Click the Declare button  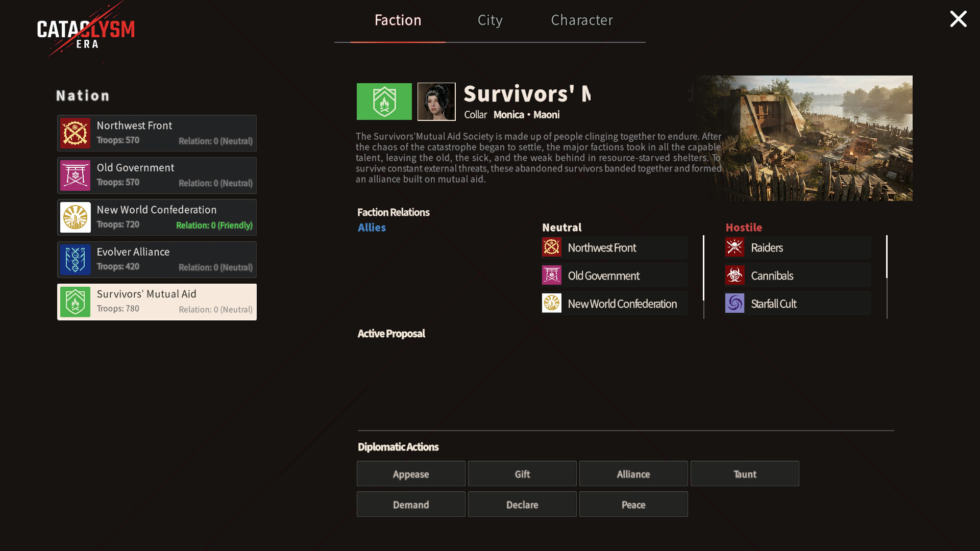pos(522,504)
